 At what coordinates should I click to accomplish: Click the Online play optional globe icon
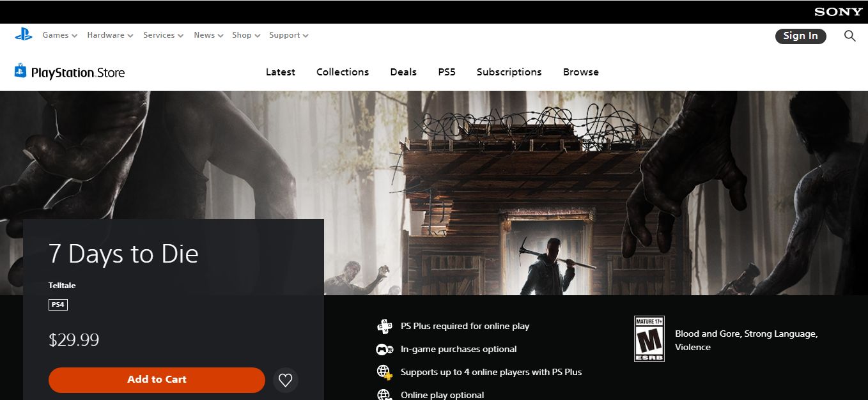click(384, 394)
